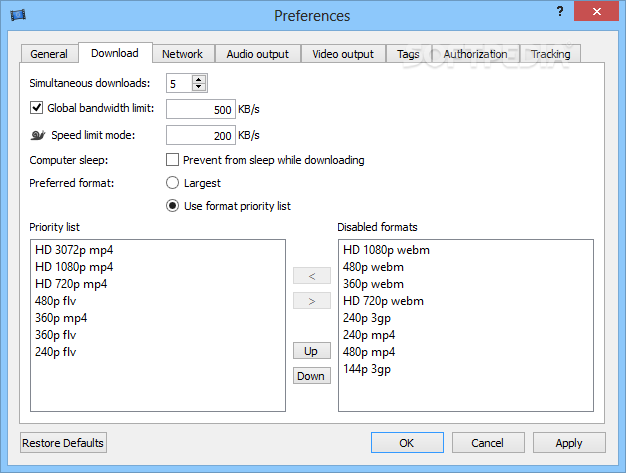This screenshot has width=626, height=473.
Task: Click the Speed limit mode 200 field
Action: point(200,135)
